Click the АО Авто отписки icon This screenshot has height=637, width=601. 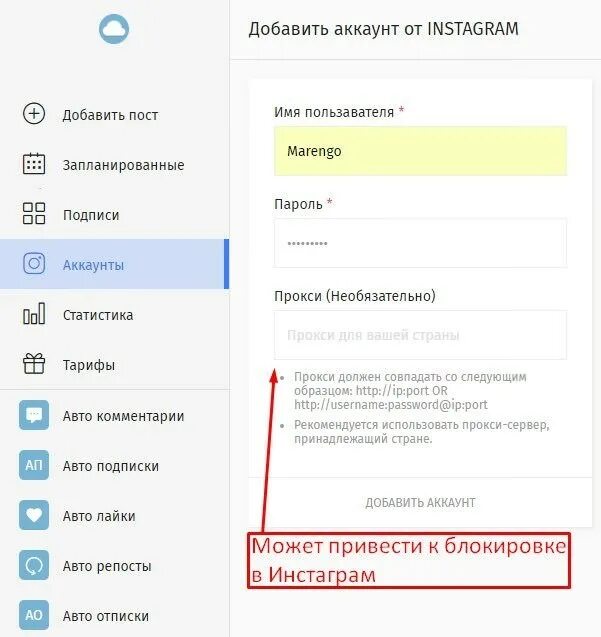point(34,615)
